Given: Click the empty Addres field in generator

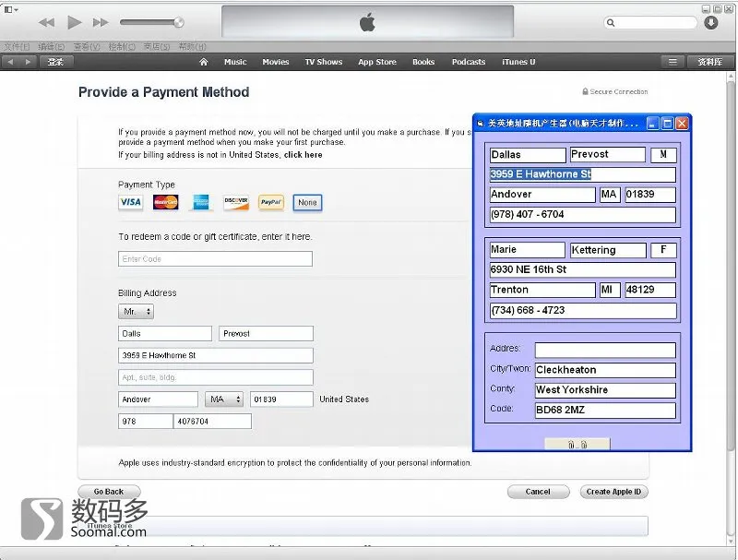Looking at the screenshot, I should (x=605, y=350).
